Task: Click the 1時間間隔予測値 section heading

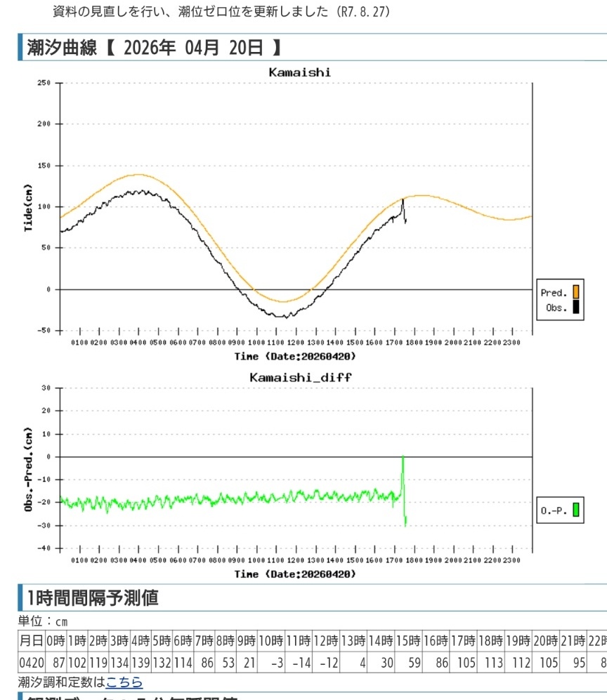Action: point(93,597)
